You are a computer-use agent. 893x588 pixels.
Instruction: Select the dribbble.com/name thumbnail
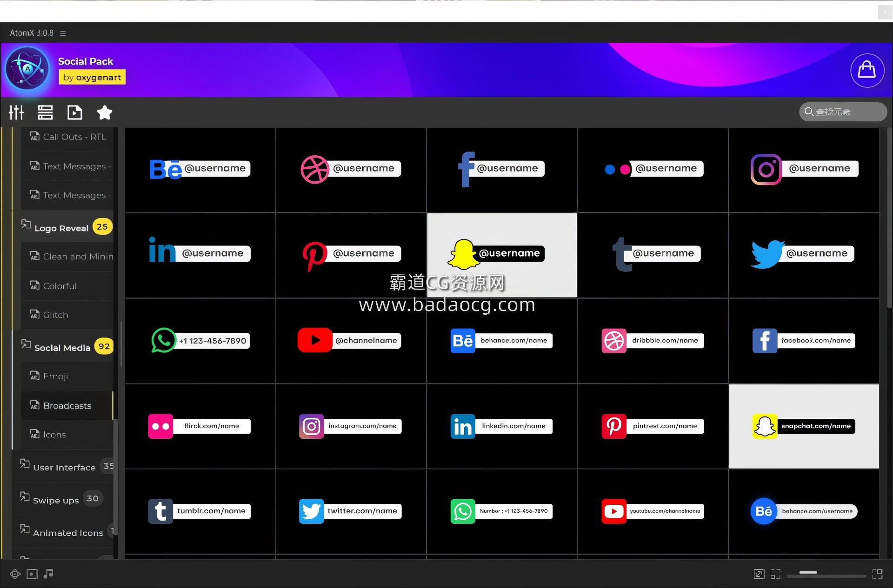tap(653, 341)
